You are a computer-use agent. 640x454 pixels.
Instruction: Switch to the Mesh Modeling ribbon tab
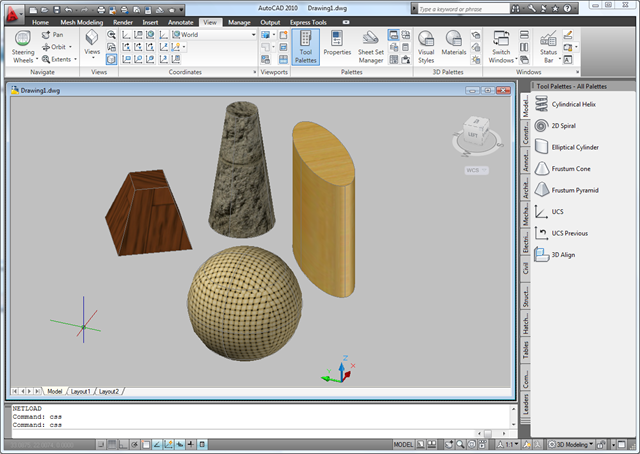(x=81, y=21)
